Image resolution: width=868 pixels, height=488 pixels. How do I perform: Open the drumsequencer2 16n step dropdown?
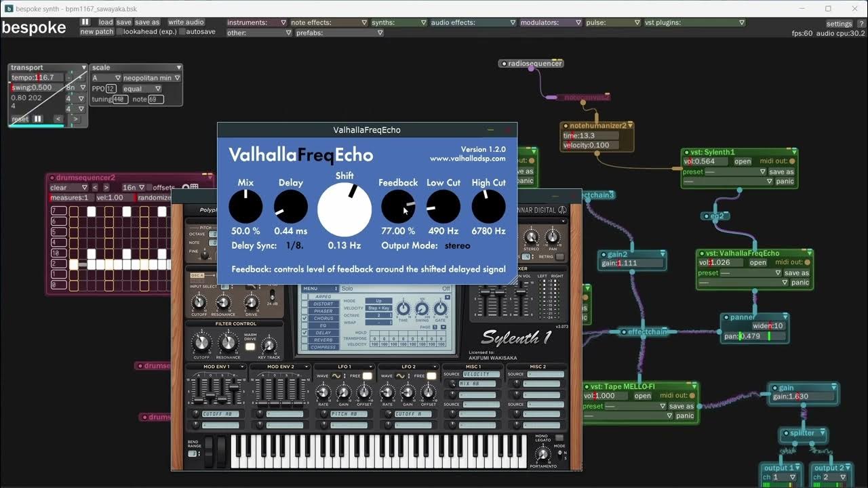click(134, 187)
